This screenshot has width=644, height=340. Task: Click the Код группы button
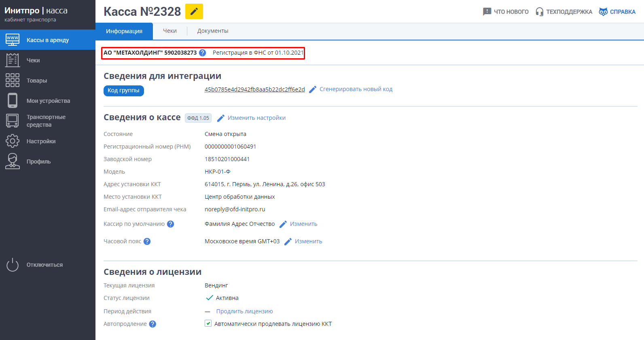pyautogui.click(x=124, y=91)
